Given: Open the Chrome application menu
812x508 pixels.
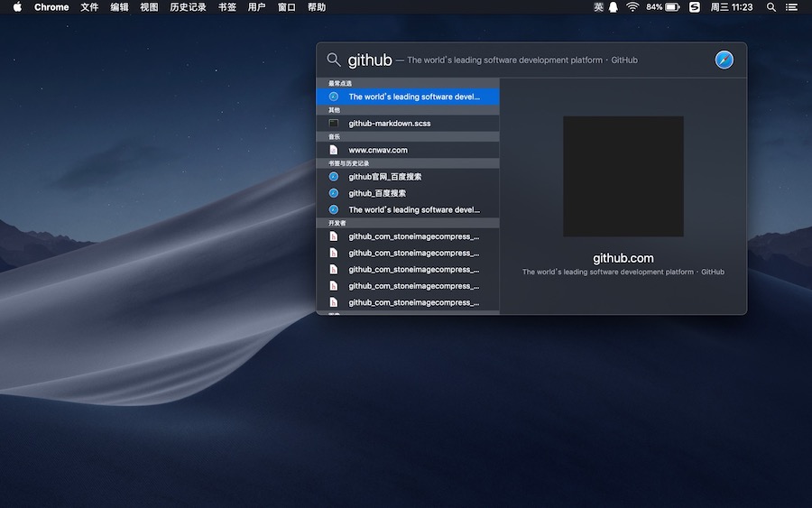Looking at the screenshot, I should tap(51, 7).
